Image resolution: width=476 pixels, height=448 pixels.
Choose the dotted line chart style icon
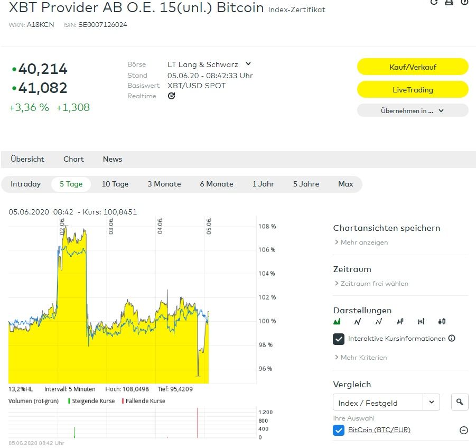(379, 321)
